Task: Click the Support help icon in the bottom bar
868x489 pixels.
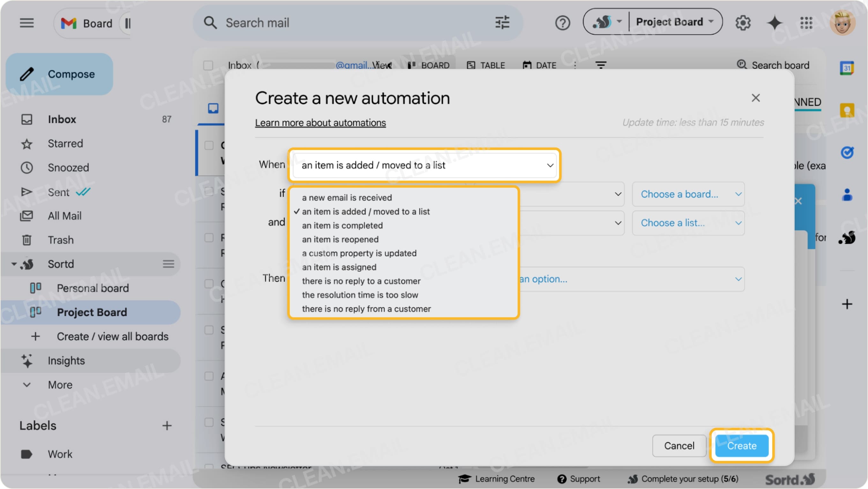Action: click(x=562, y=478)
